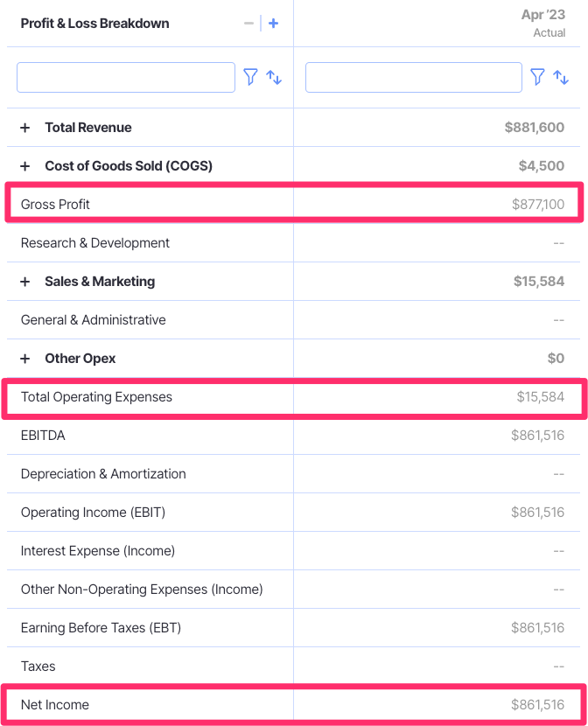The width and height of the screenshot is (588, 726).
Task: Click inside the left column search field
Action: pyautogui.click(x=125, y=77)
